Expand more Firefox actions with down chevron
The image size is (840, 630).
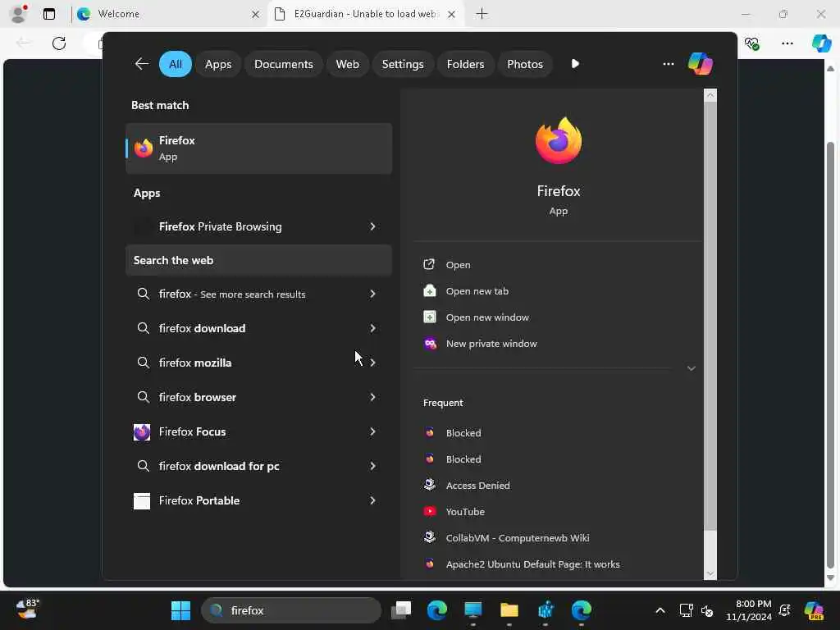[691, 368]
